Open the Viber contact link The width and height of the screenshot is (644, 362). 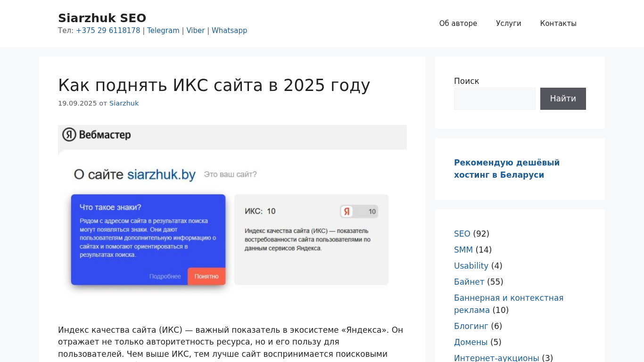tap(196, 31)
